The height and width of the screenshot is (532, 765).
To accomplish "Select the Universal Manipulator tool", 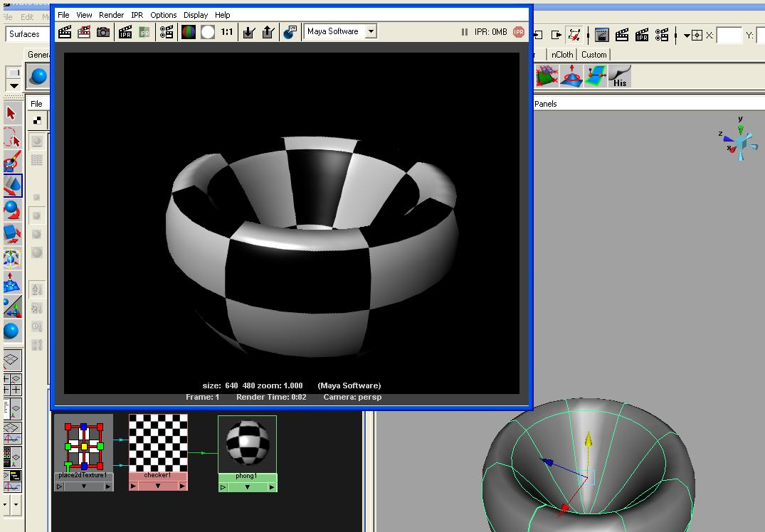I will 11,258.
